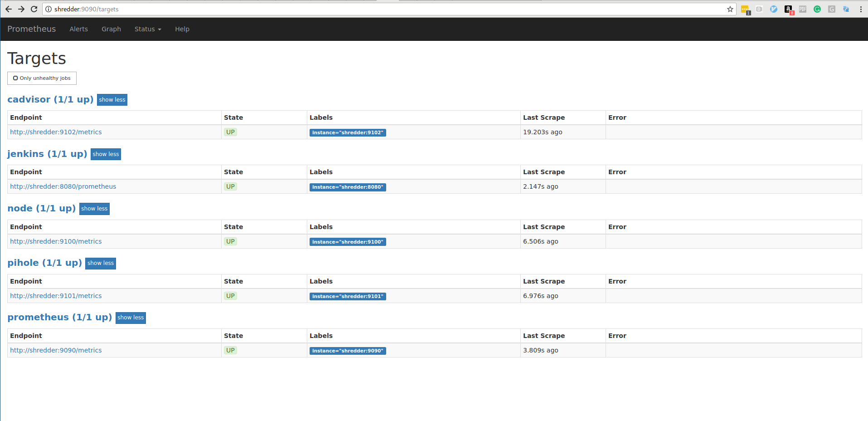Collapse prometheus job with show less
The image size is (868, 421).
(x=131, y=318)
